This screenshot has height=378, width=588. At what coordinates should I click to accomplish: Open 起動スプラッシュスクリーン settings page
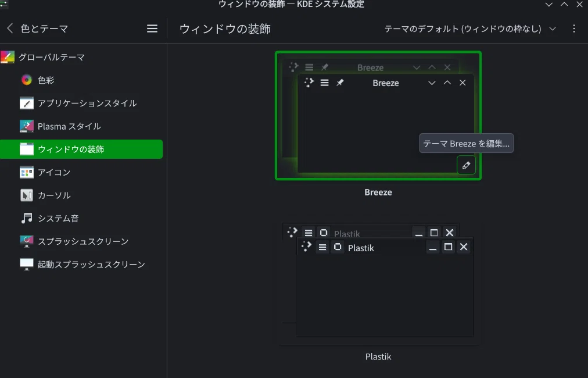tap(81, 264)
